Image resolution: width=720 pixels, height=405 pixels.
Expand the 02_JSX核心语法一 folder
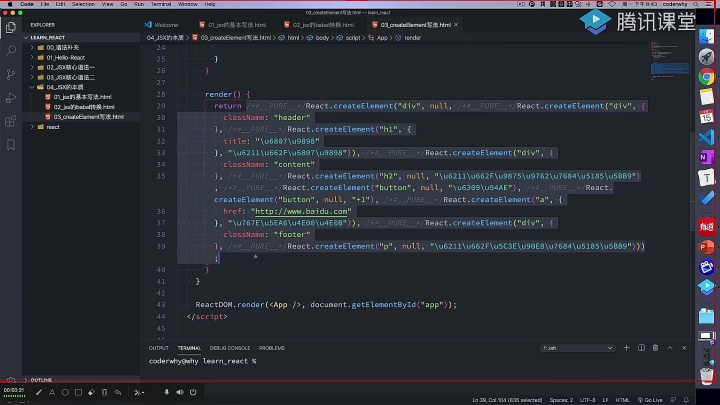coord(70,68)
